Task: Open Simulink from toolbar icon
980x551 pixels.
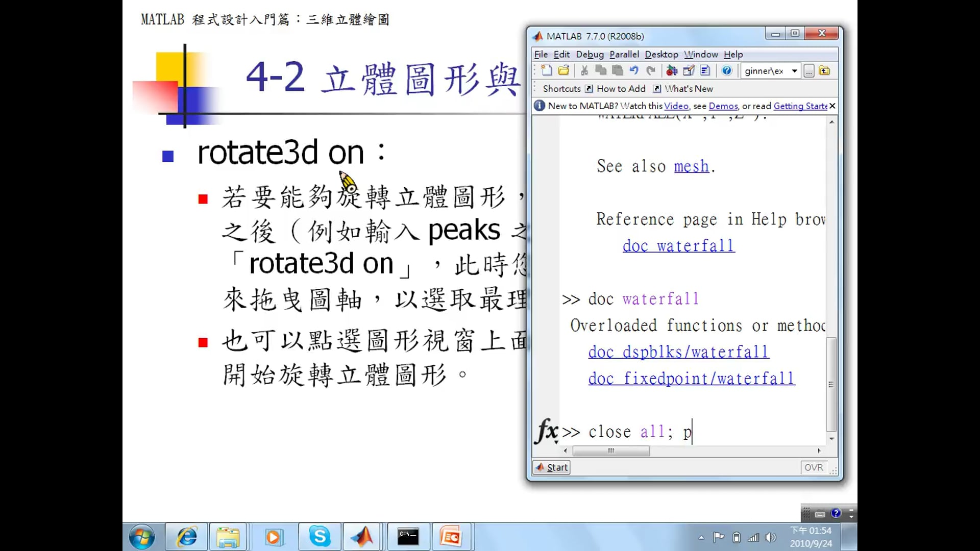Action: click(672, 71)
